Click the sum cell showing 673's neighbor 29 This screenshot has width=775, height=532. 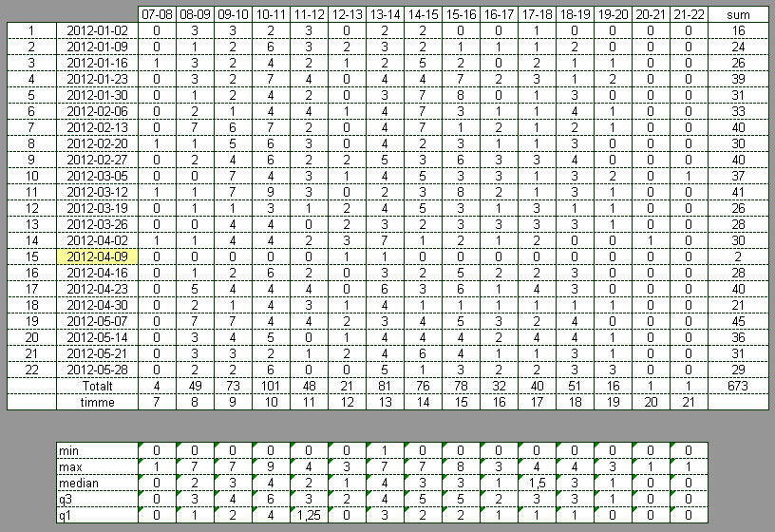point(738,370)
